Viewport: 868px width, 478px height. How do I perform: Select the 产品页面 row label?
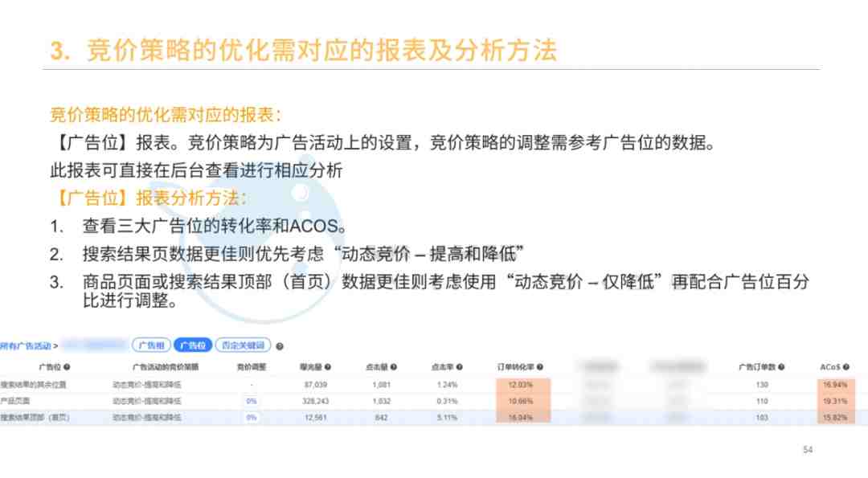coord(15,401)
